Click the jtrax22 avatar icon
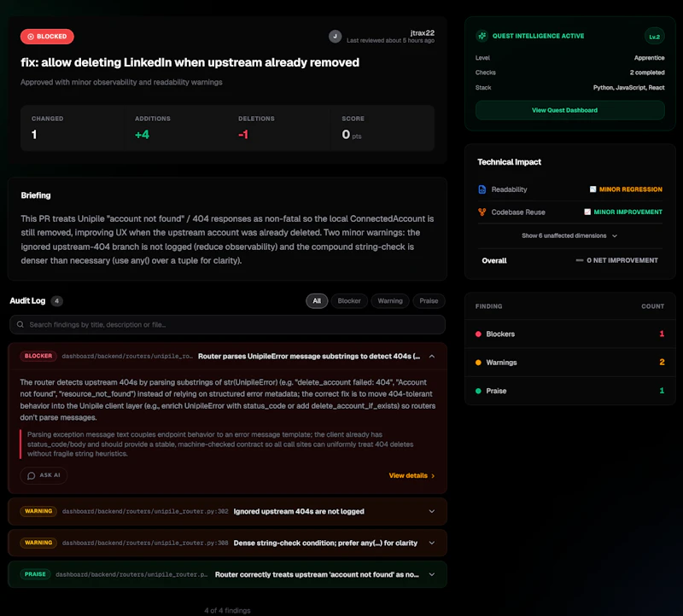This screenshot has height=616, width=683. 335,37
